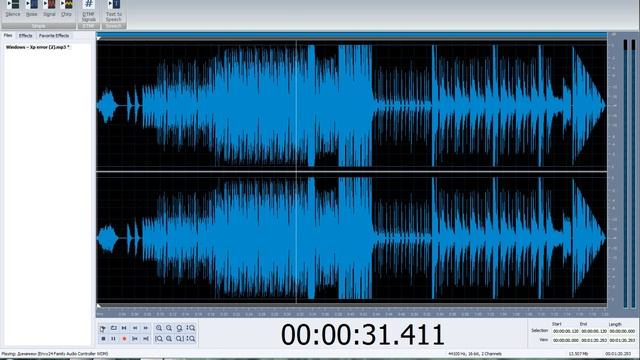Click zoom to selection end icon
This screenshot has height=360, width=640.
pos(180,339)
